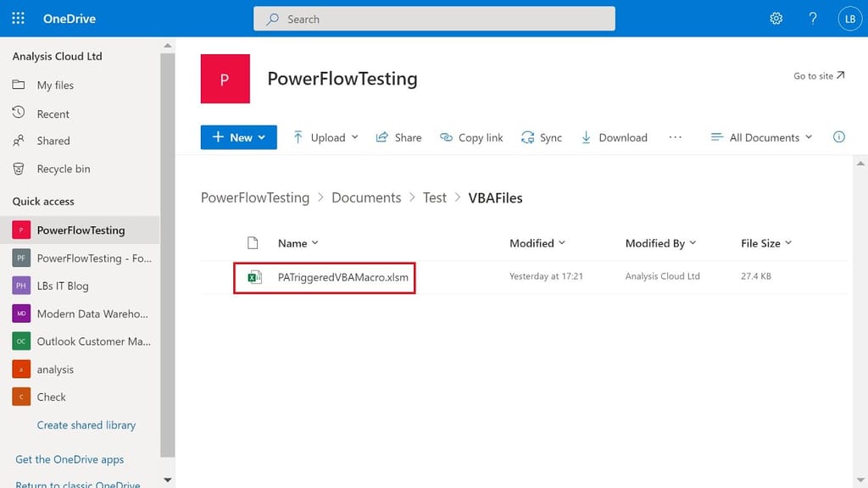Navigate to the Test breadcrumb folder
Screen dimensions: 868x488
pyautogui.click(x=434, y=197)
